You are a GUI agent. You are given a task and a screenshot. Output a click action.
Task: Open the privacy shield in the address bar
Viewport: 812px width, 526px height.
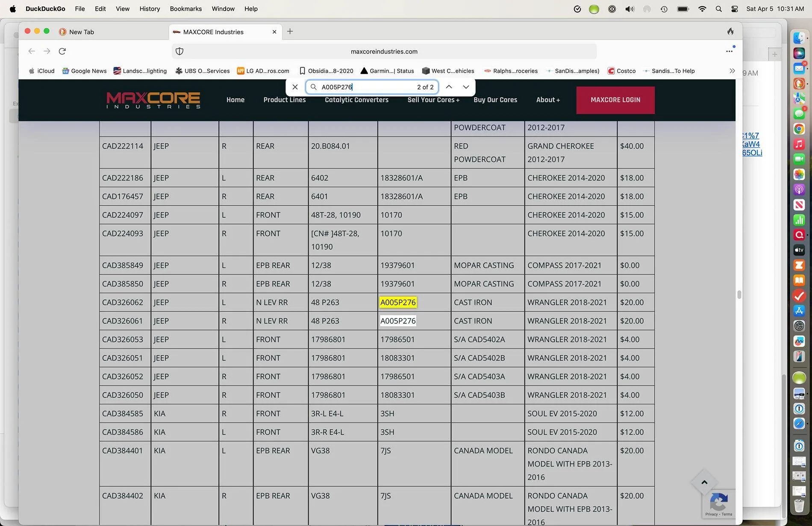click(179, 51)
